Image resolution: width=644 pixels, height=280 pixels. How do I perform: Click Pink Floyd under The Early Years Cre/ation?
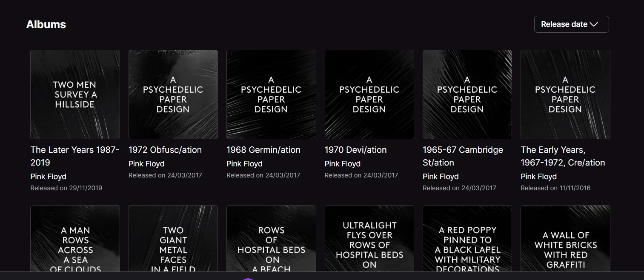[539, 177]
